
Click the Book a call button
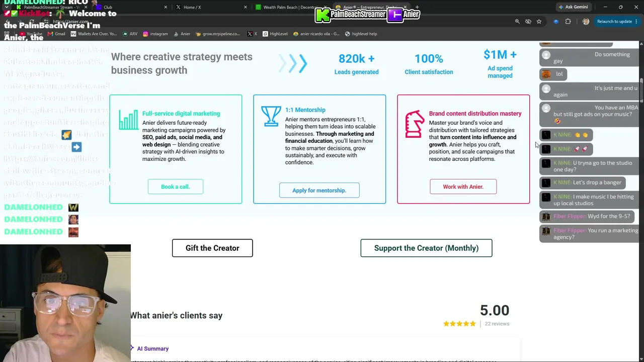click(x=176, y=187)
